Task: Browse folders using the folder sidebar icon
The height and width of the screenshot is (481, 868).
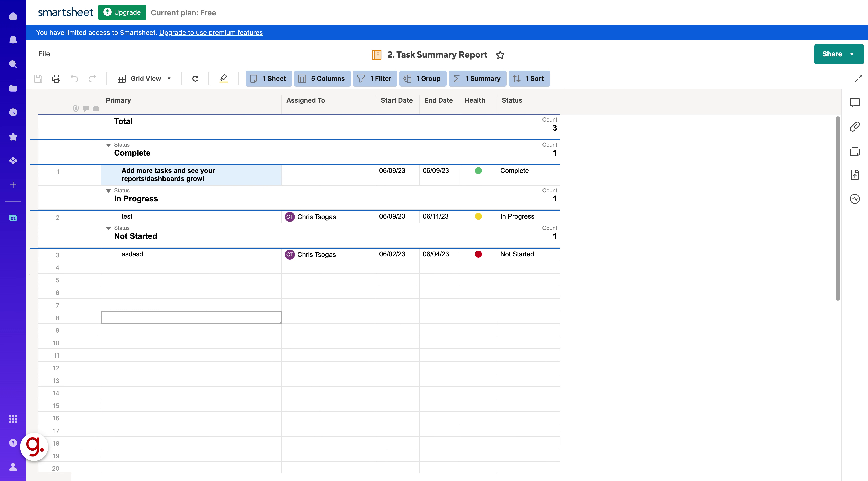Action: [x=13, y=88]
